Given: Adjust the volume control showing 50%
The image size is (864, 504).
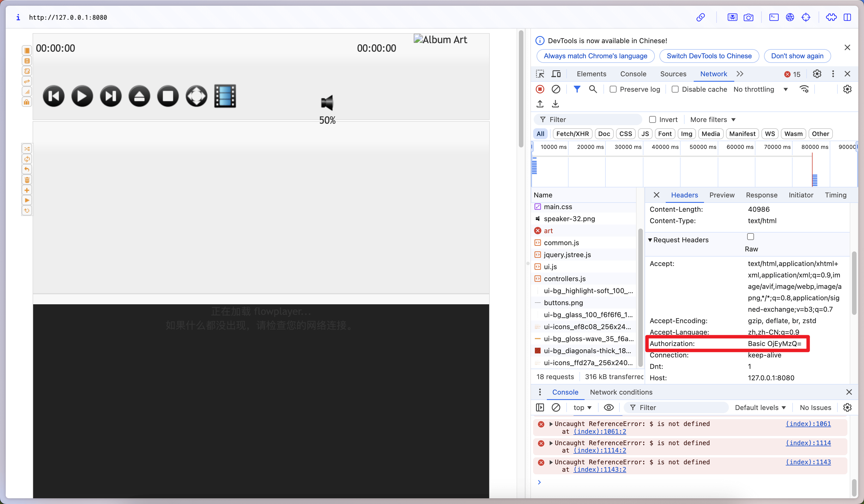Looking at the screenshot, I should pyautogui.click(x=327, y=120).
